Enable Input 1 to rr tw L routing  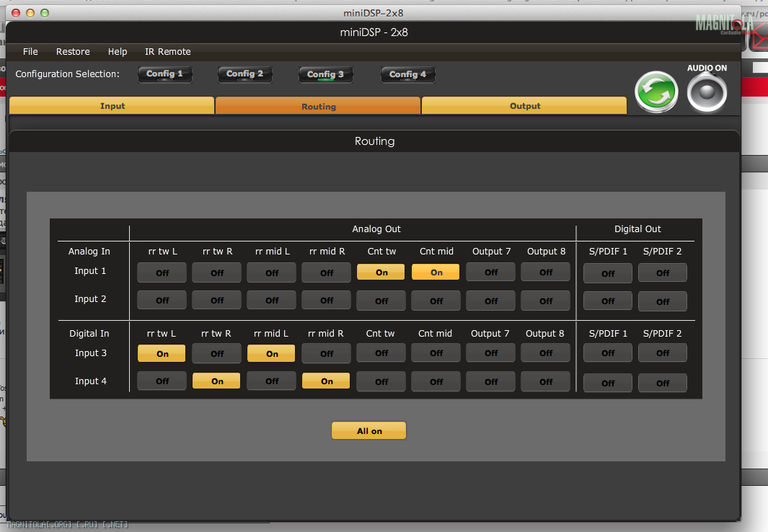(162, 272)
